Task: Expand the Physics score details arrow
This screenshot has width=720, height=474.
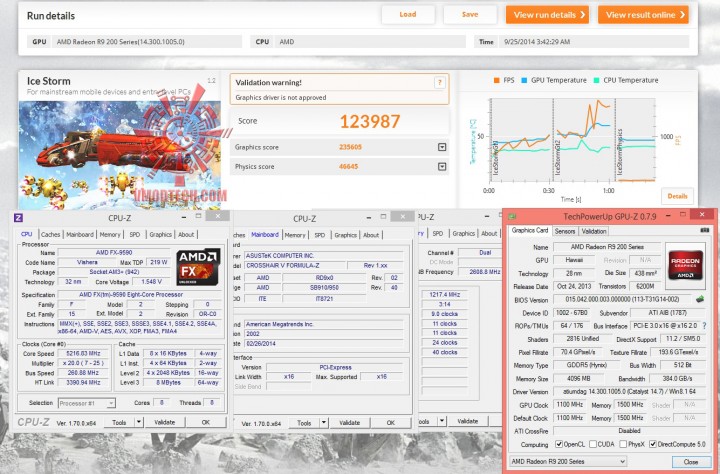Action: click(442, 166)
